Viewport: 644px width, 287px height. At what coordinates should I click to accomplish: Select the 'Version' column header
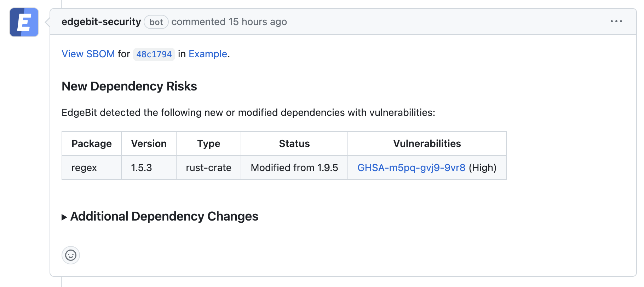click(x=149, y=143)
